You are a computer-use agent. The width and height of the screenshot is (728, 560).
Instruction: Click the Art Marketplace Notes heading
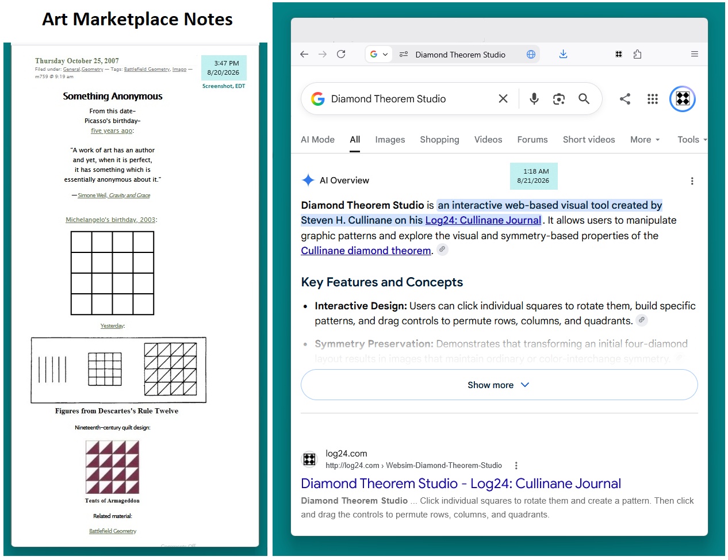coord(137,19)
